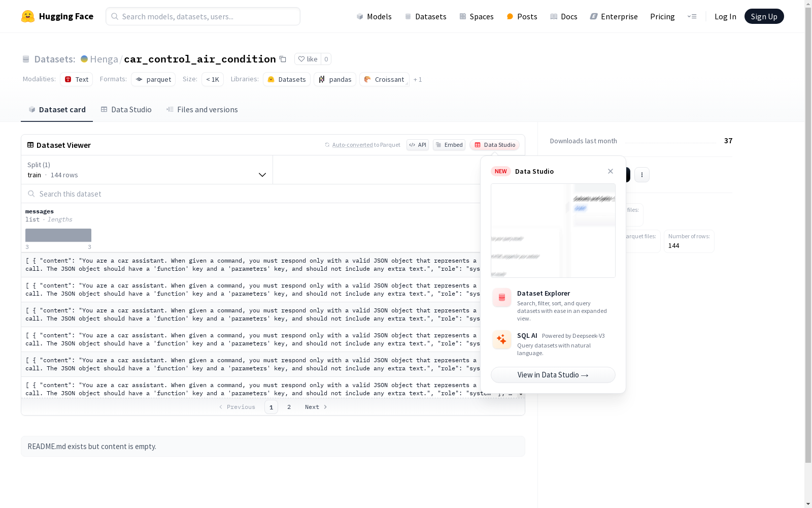
Task: Switch to the Data Studio tab
Action: pyautogui.click(x=126, y=110)
